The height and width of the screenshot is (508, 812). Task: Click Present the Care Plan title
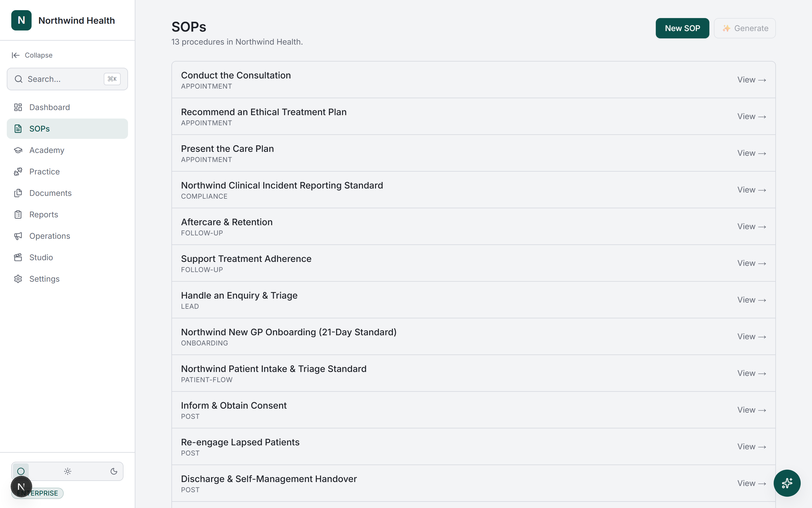(227, 148)
